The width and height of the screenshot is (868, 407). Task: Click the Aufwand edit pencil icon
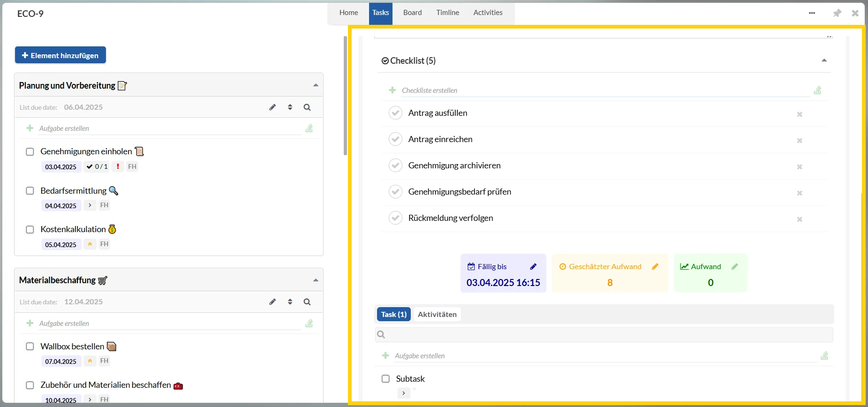735,267
